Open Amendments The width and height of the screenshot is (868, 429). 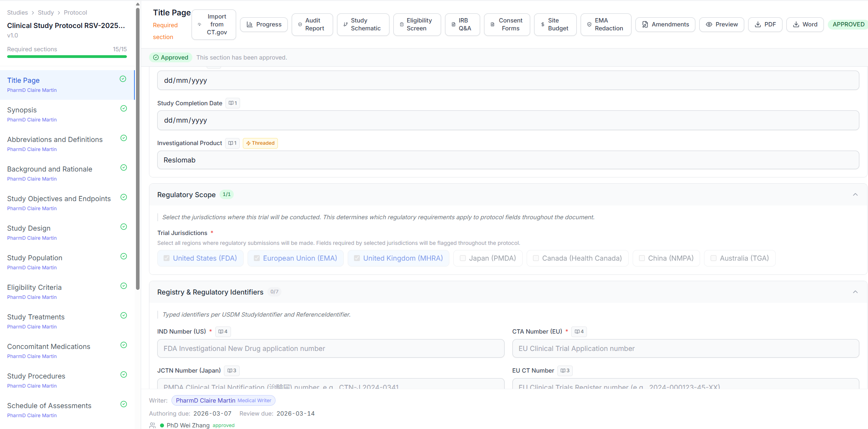click(x=665, y=24)
